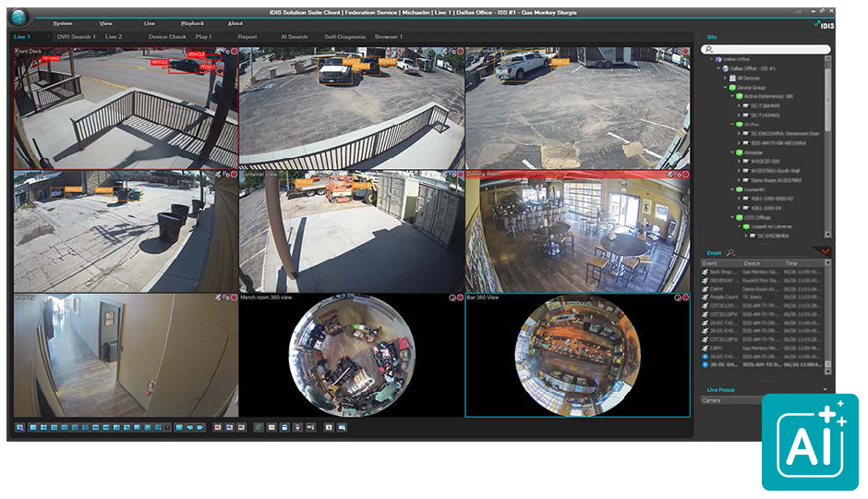Select the single-screen layout button

click(32, 428)
